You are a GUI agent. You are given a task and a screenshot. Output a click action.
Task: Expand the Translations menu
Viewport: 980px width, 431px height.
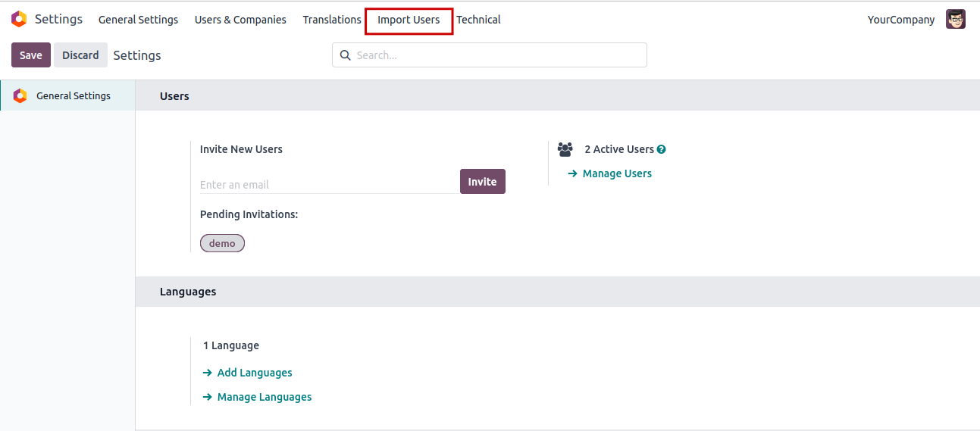332,20
